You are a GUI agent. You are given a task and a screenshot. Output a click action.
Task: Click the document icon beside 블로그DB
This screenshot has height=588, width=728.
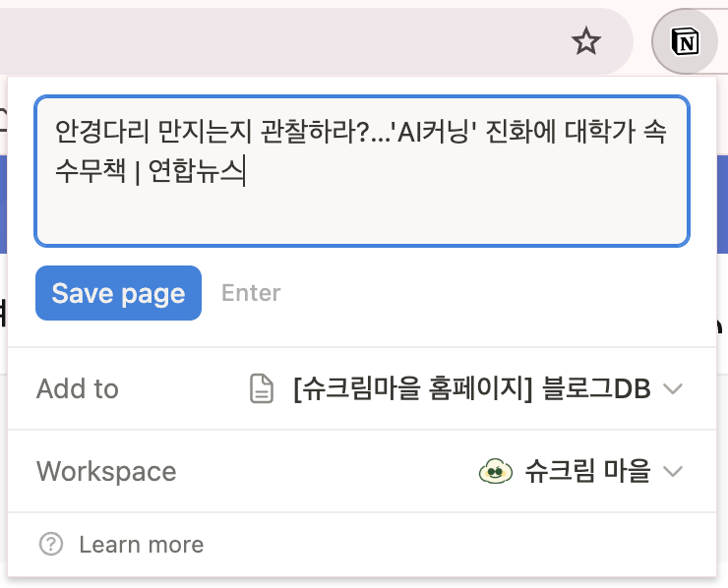[262, 388]
